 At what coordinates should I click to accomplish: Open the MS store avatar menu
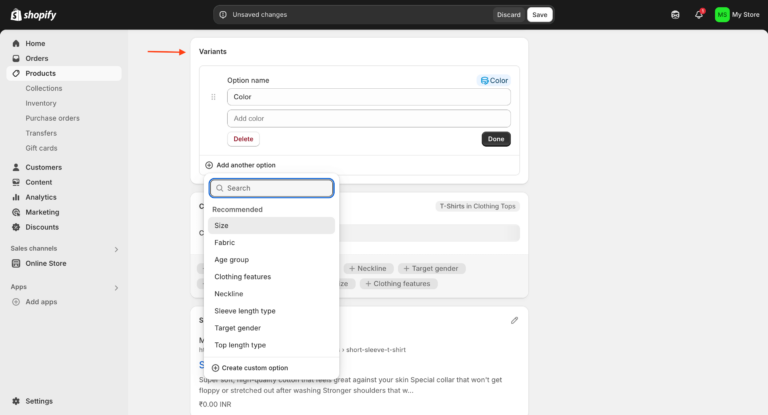click(x=722, y=15)
